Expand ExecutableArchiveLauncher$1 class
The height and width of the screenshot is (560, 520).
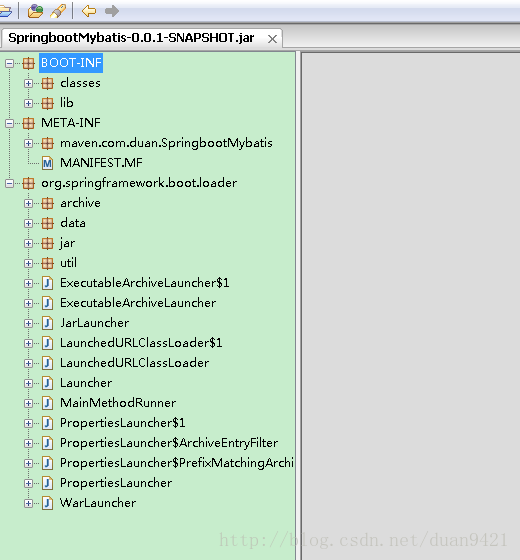28,283
